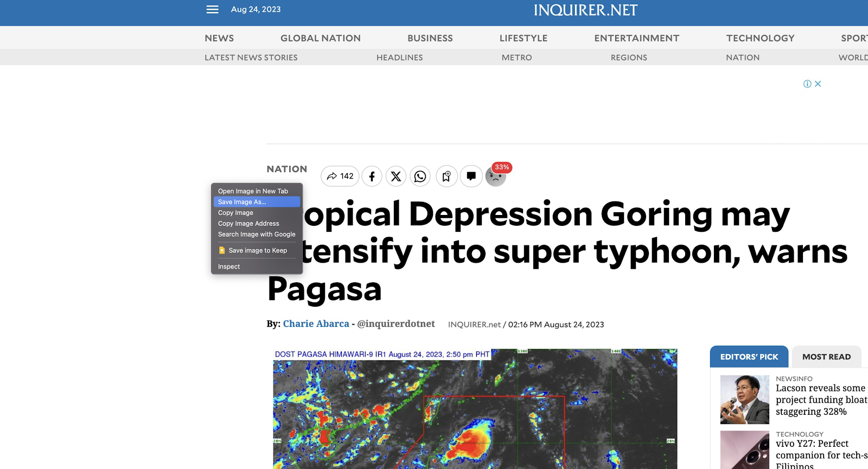Share article on X icon
Image resolution: width=868 pixels, height=469 pixels.
pos(396,176)
